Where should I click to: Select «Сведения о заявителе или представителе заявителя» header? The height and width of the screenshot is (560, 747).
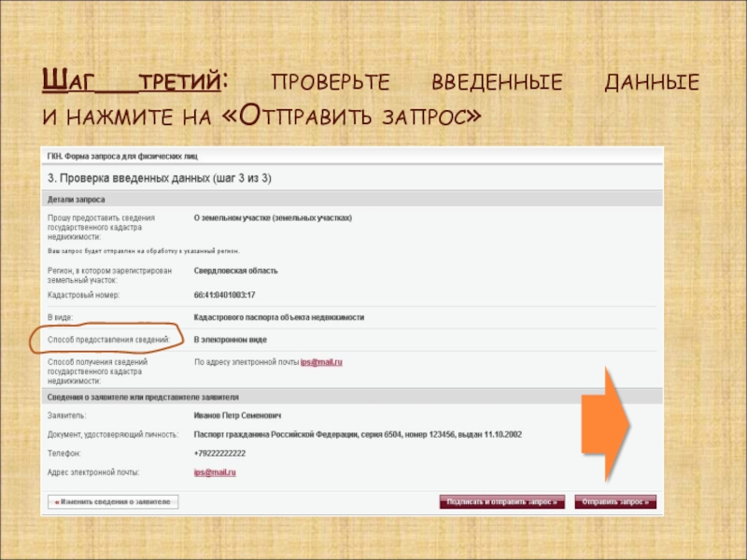point(143,397)
